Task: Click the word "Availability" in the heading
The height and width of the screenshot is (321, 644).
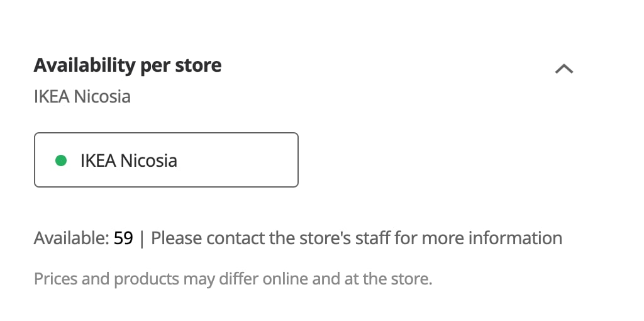Action: pos(84,65)
